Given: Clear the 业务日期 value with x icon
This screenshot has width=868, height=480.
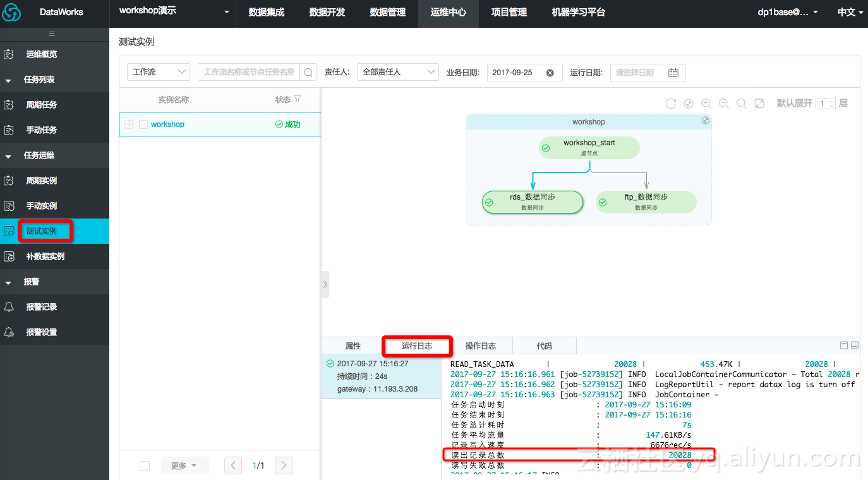Looking at the screenshot, I should coord(550,73).
